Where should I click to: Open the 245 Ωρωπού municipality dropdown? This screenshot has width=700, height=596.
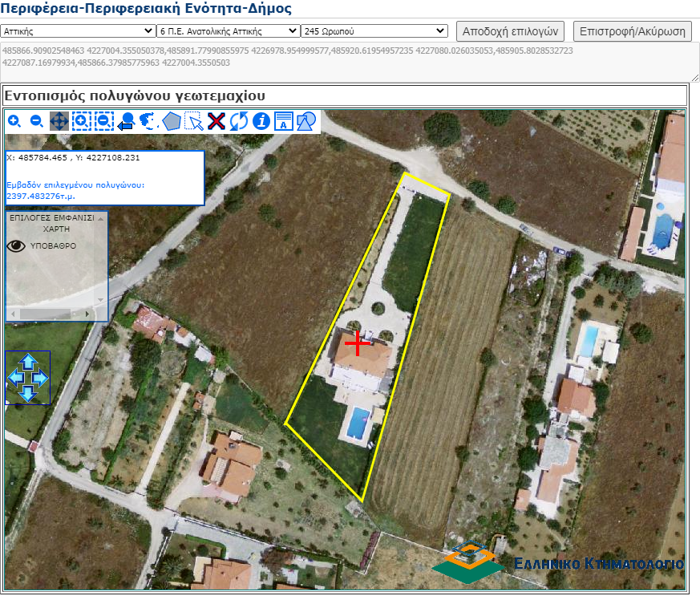pos(374,30)
